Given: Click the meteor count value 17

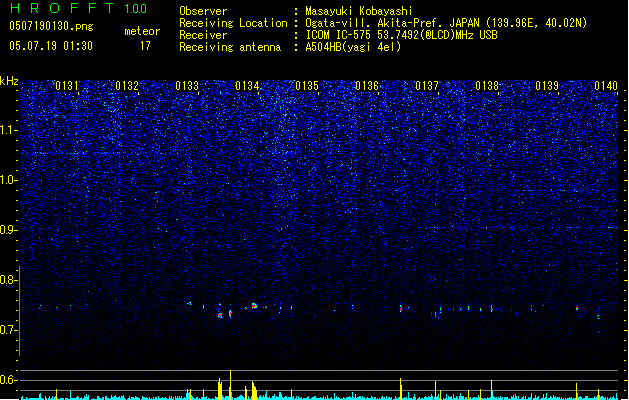Looking at the screenshot, I should click(x=145, y=46).
